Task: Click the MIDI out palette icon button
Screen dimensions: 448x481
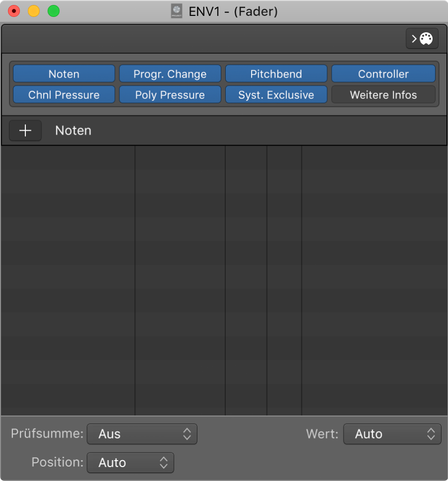Action: (422, 39)
